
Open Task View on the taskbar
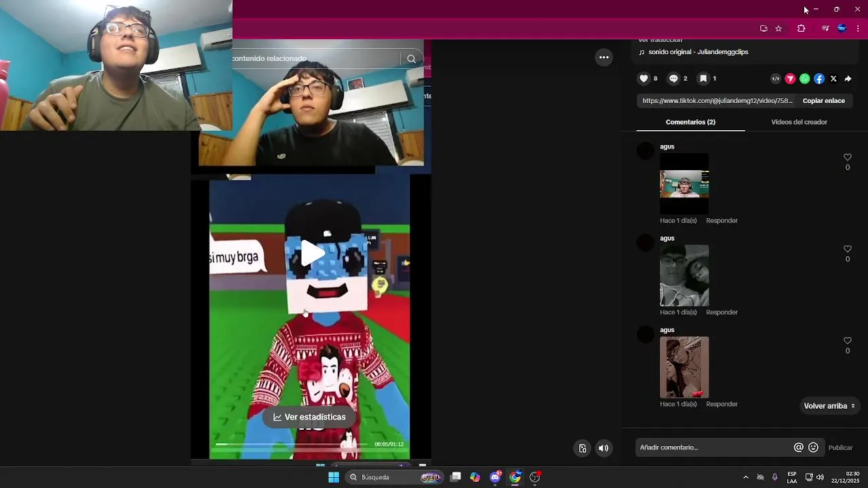tap(456, 477)
